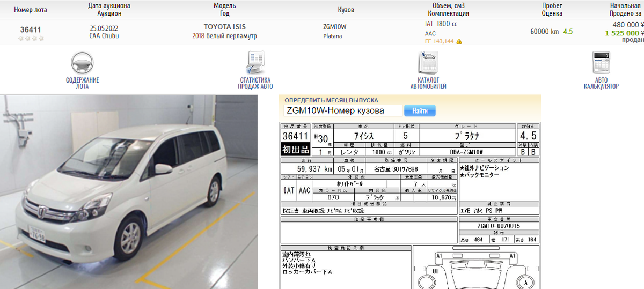Click the 480 000 ¥ starting price
644x289 pixels.
(x=628, y=25)
